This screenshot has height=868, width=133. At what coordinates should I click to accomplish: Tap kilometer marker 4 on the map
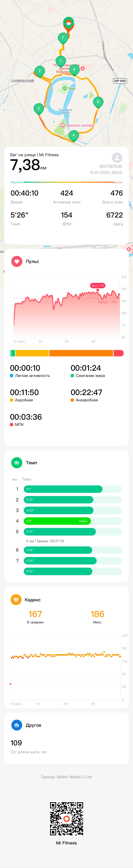click(74, 136)
